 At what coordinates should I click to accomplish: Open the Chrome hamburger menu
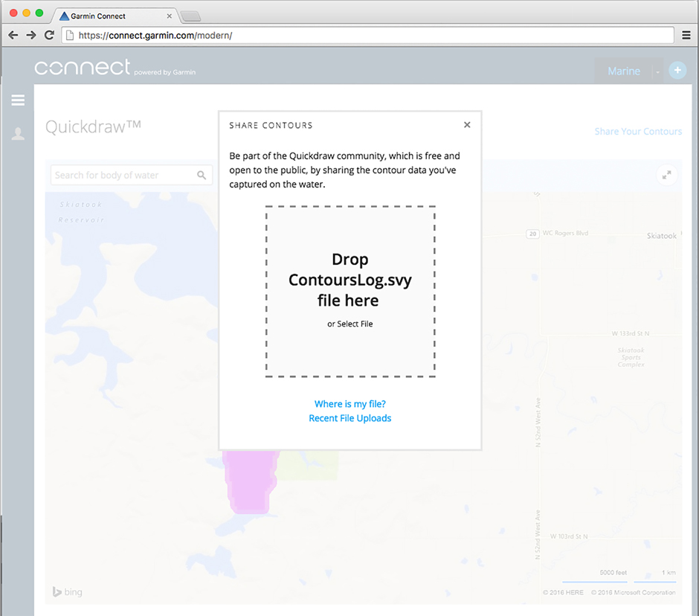(686, 35)
